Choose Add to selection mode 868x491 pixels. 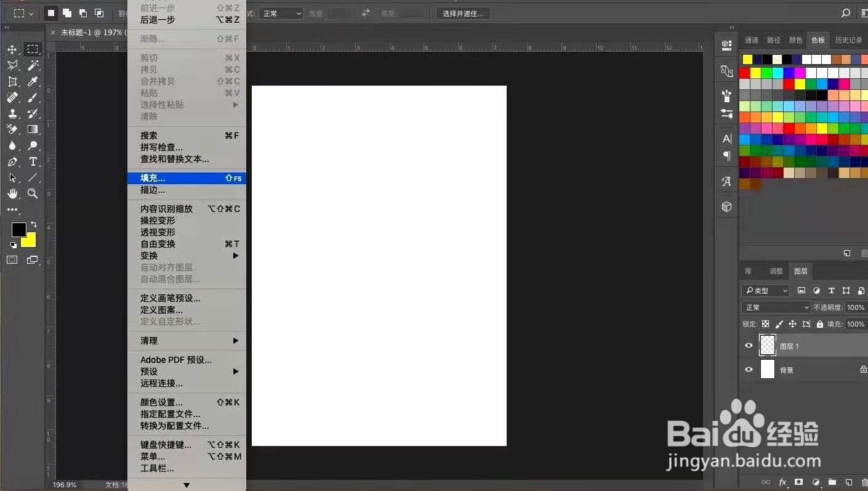pyautogui.click(x=67, y=13)
